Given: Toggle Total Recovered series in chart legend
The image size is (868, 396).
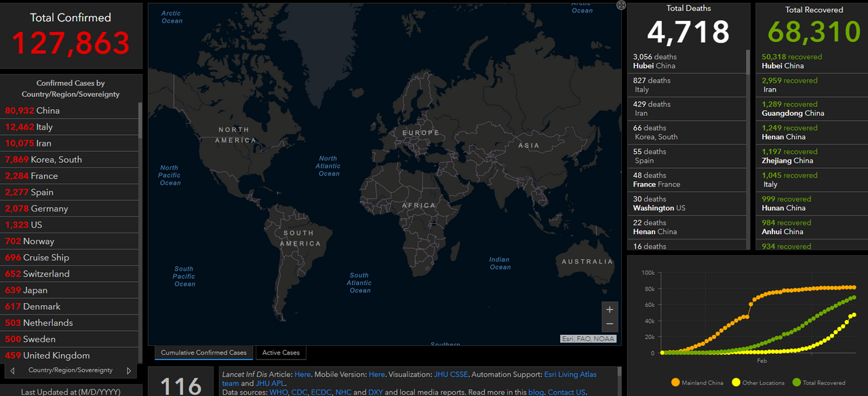Looking at the screenshot, I should tap(819, 382).
